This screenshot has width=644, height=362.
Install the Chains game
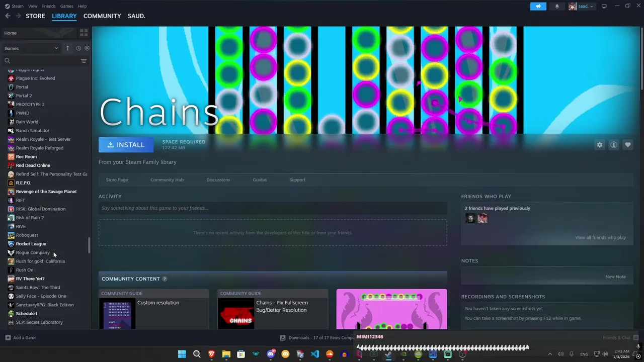tap(126, 145)
